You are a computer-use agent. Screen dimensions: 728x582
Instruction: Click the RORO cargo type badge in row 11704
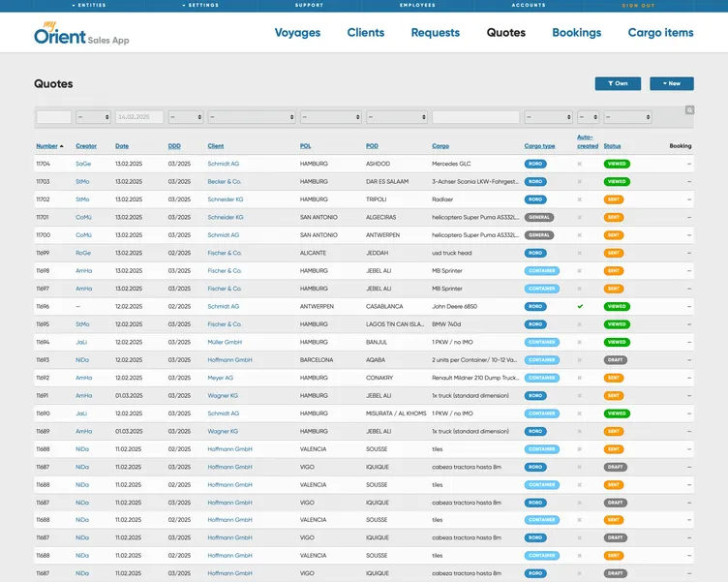click(535, 164)
